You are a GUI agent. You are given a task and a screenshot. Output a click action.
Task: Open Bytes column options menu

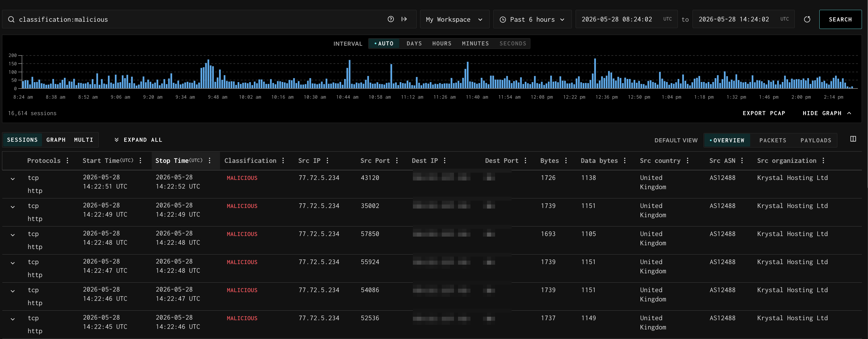566,161
